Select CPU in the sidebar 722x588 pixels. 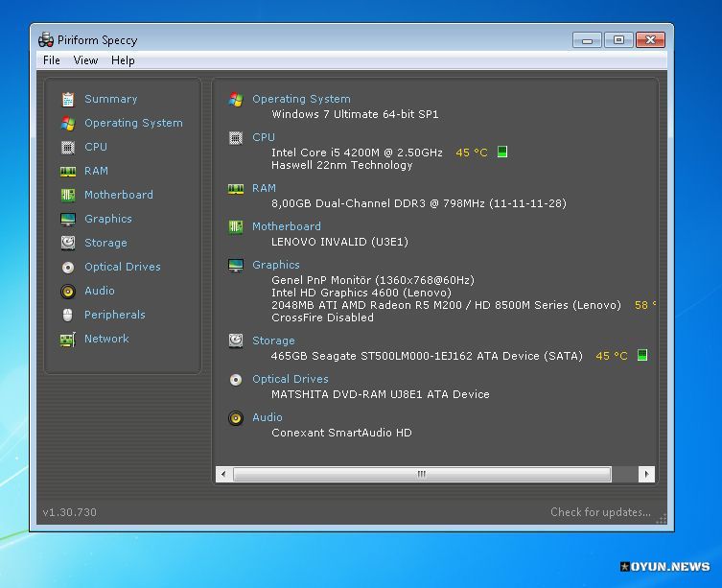(96, 147)
